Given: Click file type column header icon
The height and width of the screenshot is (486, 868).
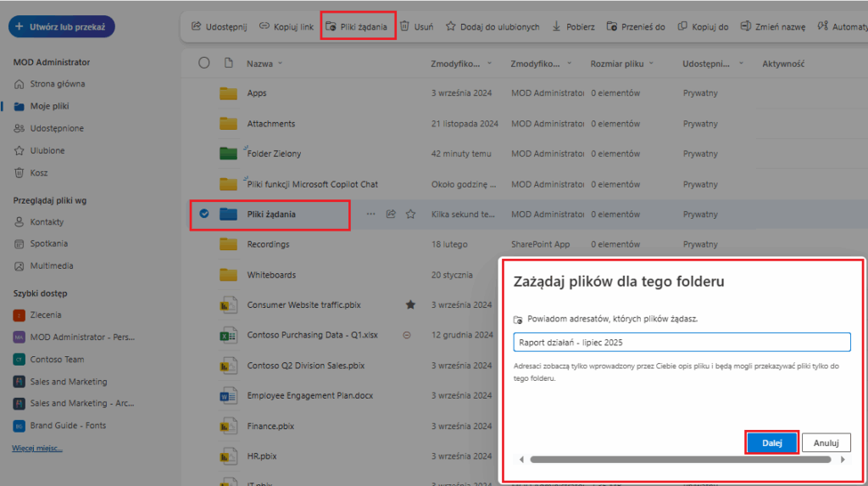Looking at the screenshot, I should click(x=229, y=63).
